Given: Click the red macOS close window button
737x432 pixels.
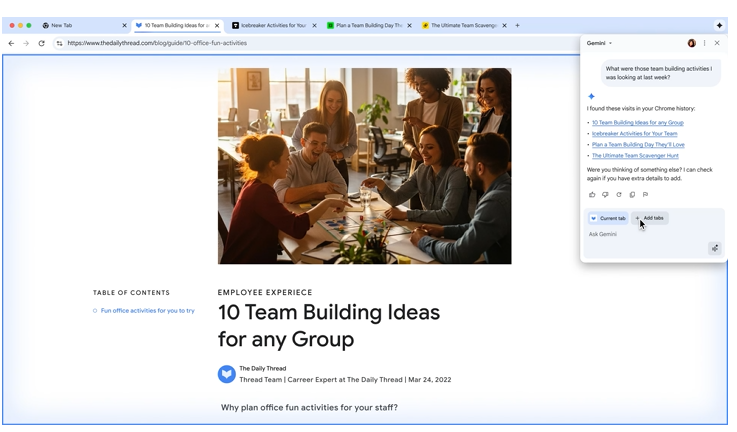Looking at the screenshot, I should [x=12, y=25].
